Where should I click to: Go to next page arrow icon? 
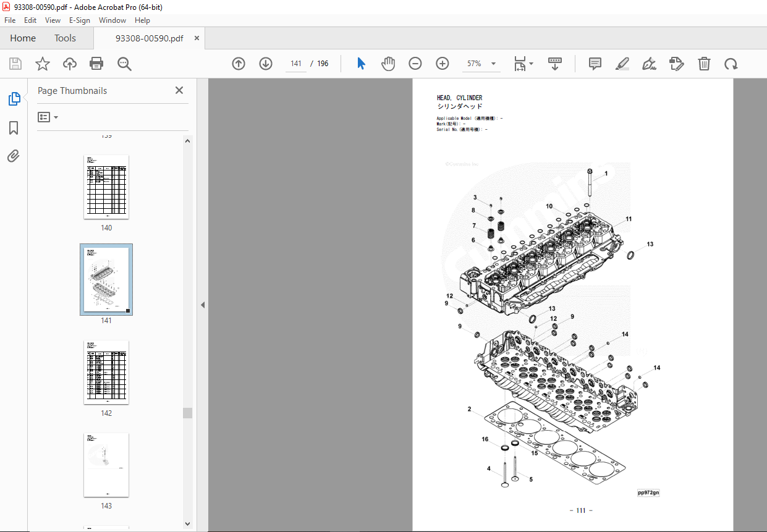[266, 64]
